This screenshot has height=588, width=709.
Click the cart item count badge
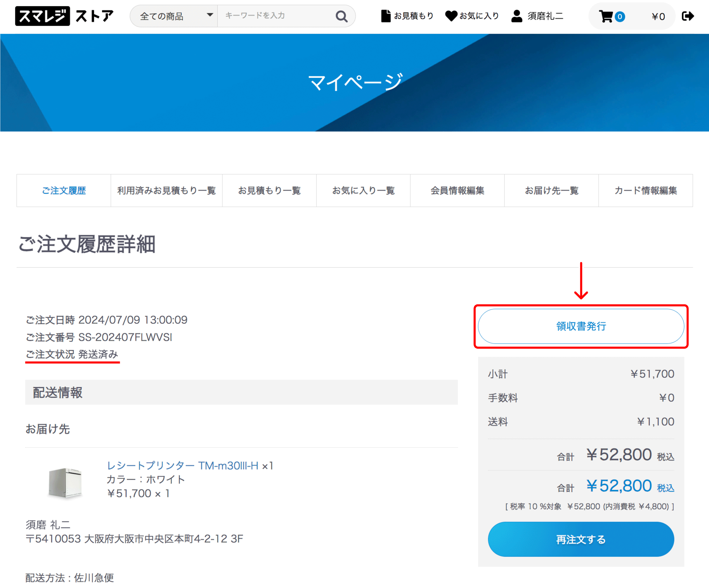[620, 17]
